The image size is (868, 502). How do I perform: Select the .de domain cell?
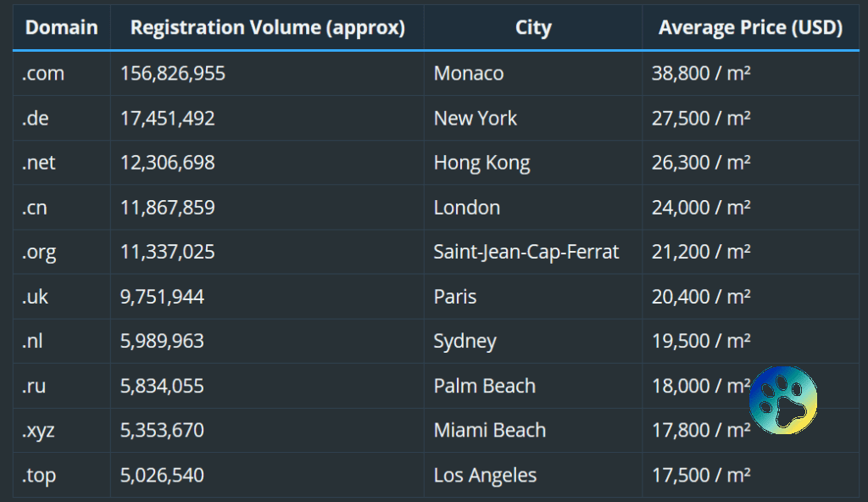coord(36,119)
